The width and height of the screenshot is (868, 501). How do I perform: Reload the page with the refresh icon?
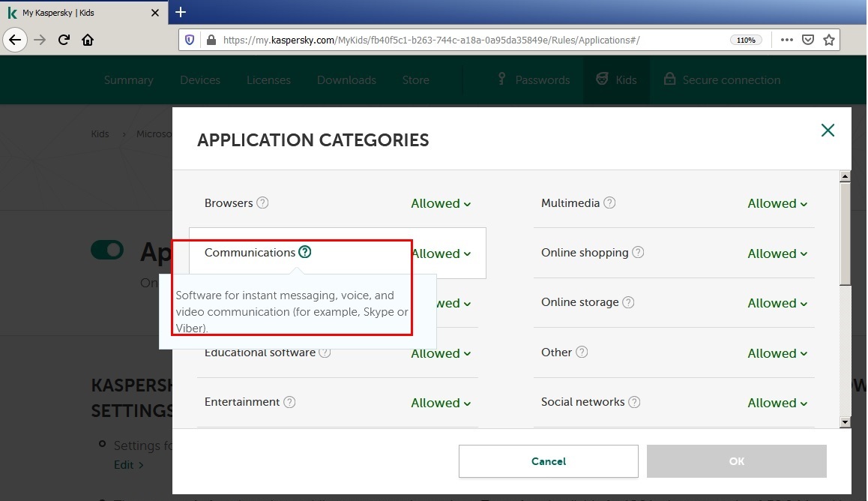[64, 40]
